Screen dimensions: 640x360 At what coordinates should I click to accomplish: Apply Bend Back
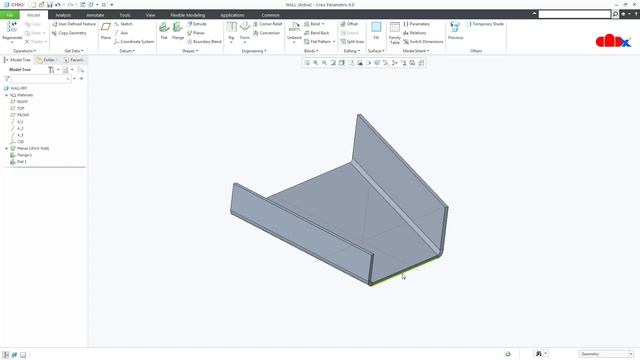[317, 33]
